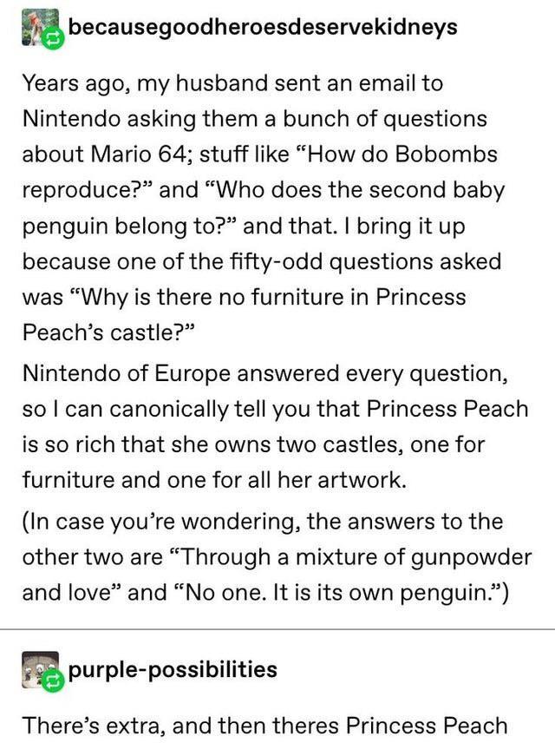The image size is (555, 756).
Task: Click reblog badge on purple-possibilities avatar
Action: coord(55,680)
